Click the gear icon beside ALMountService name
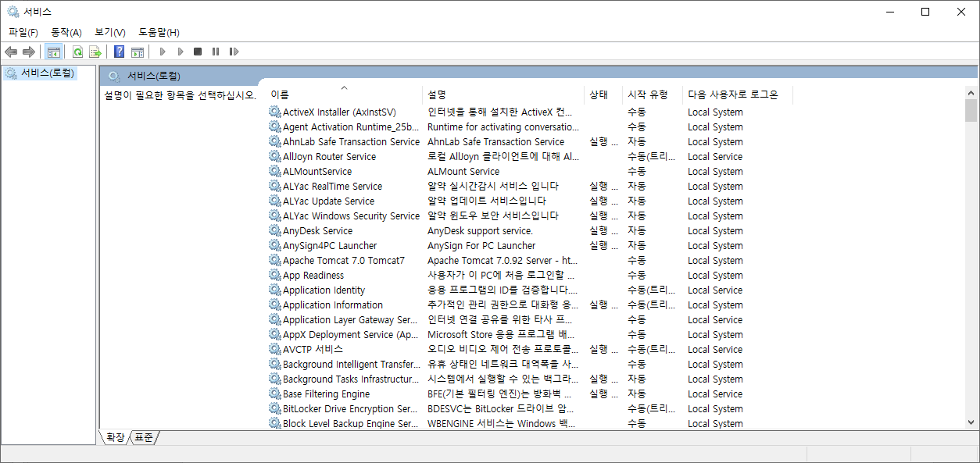 (274, 171)
